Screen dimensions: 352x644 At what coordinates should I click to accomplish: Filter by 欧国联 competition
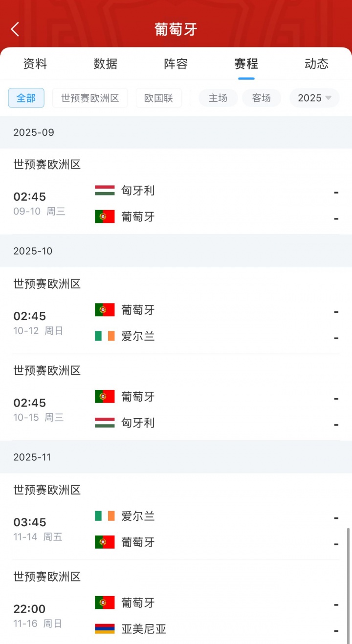click(x=159, y=98)
